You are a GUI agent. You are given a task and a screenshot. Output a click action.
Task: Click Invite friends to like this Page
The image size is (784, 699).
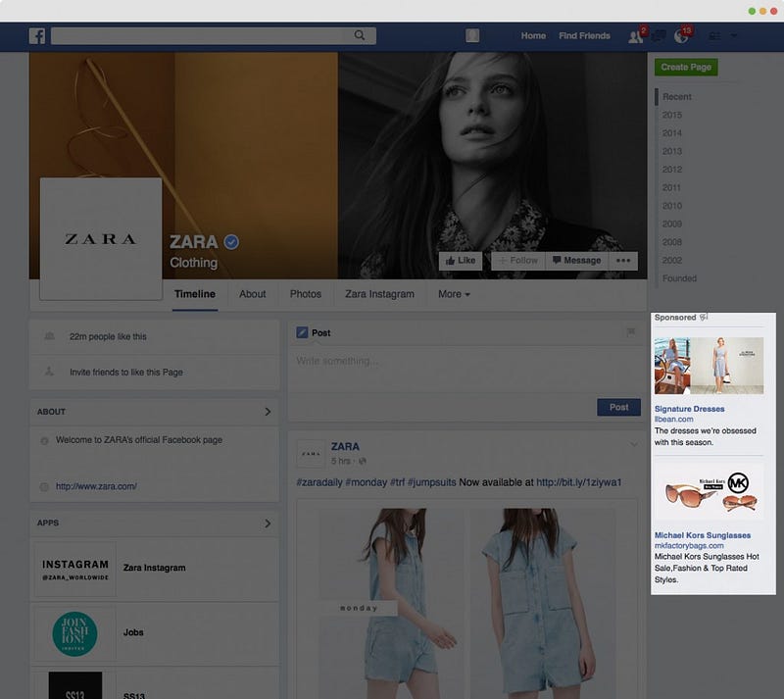click(x=126, y=373)
